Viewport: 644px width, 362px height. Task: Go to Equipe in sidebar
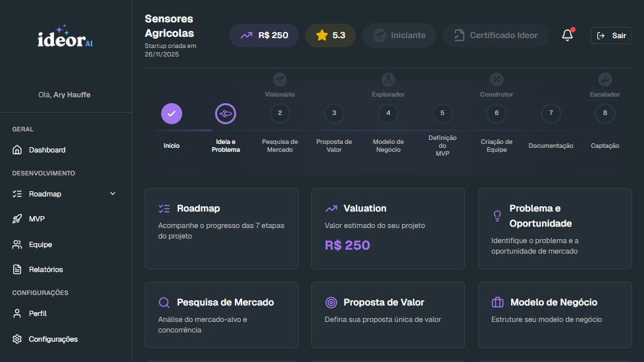point(40,244)
